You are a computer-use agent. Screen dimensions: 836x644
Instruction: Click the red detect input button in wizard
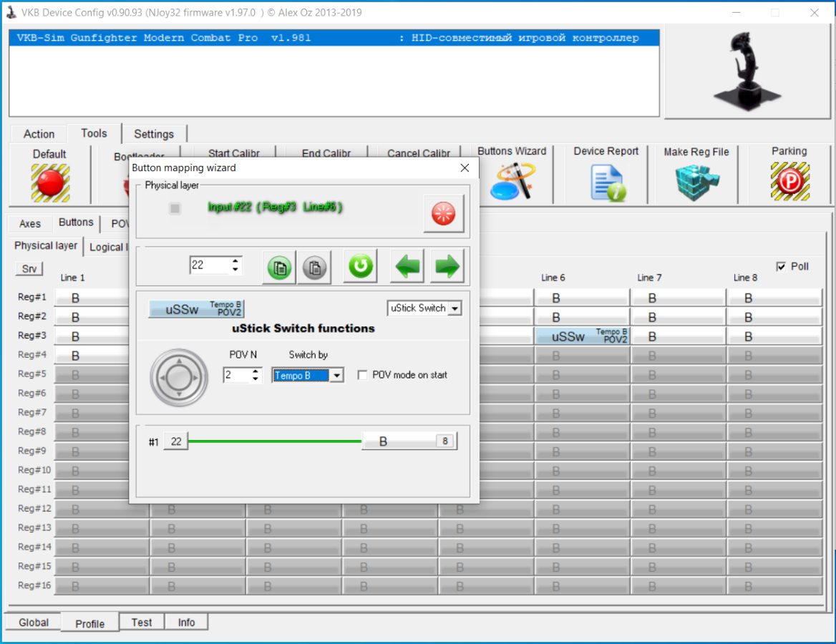(443, 213)
